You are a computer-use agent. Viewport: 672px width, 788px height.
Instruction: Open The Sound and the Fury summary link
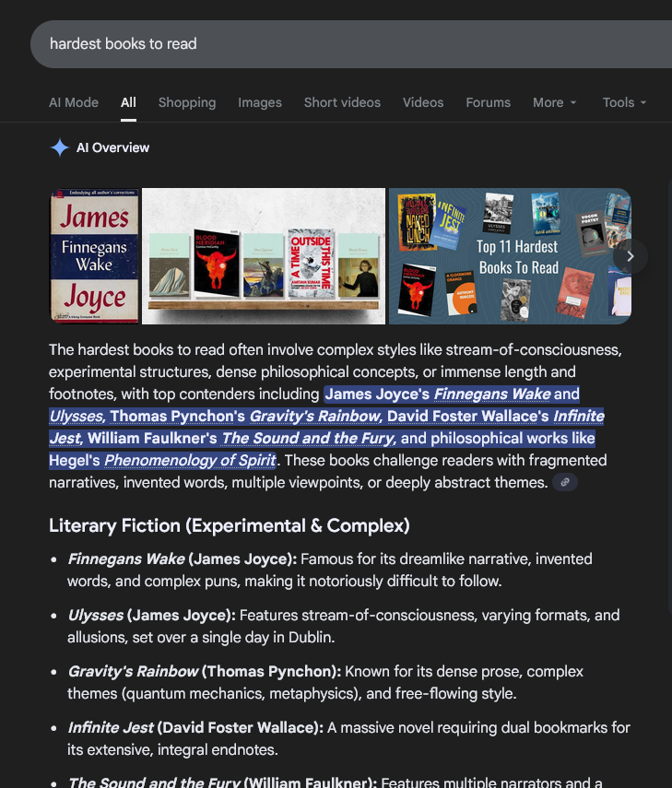pos(309,438)
